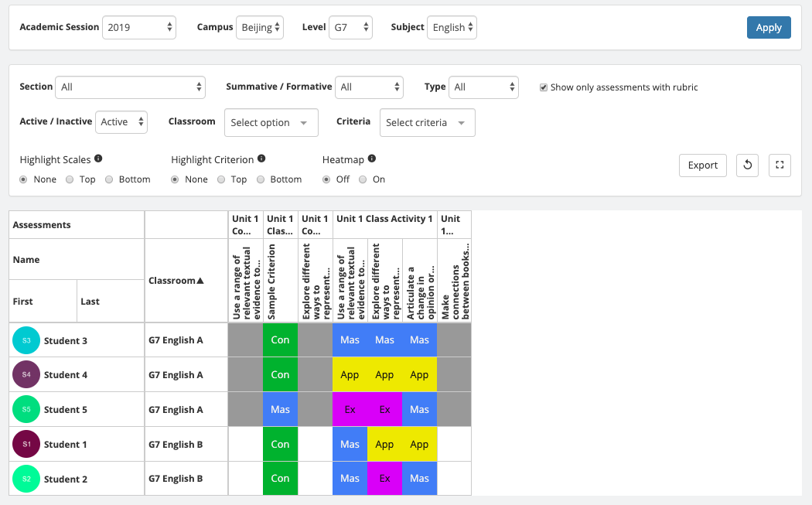This screenshot has height=505, width=812.
Task: Enter fullscreen view using the expand icon
Action: click(780, 165)
